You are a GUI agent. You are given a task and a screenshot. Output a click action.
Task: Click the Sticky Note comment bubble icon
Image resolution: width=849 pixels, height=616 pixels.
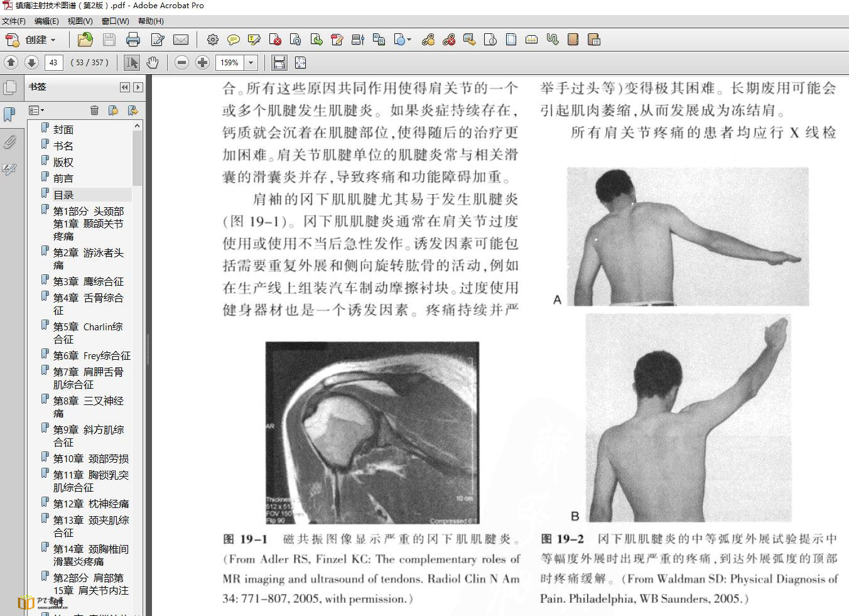pos(233,40)
